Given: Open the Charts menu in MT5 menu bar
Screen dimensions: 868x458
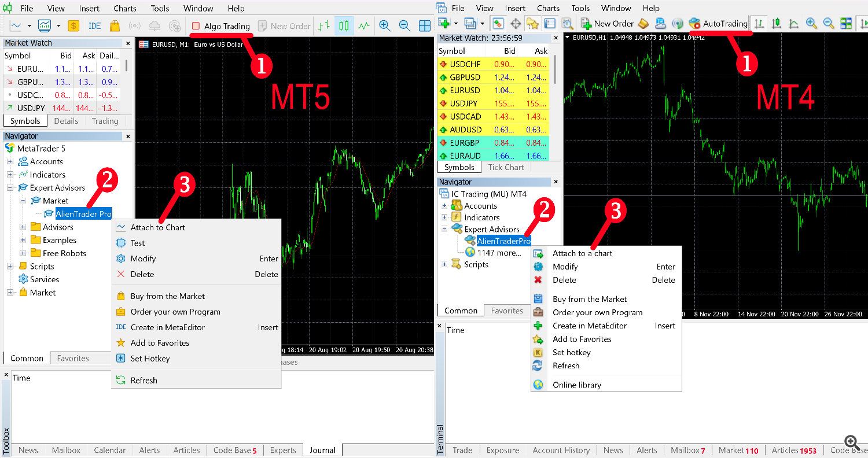Looking at the screenshot, I should (125, 8).
